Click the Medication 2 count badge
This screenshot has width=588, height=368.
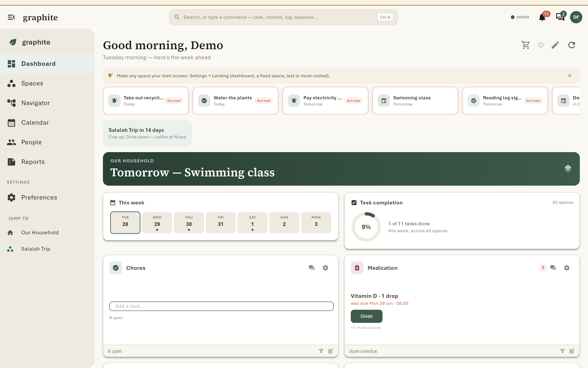543,268
